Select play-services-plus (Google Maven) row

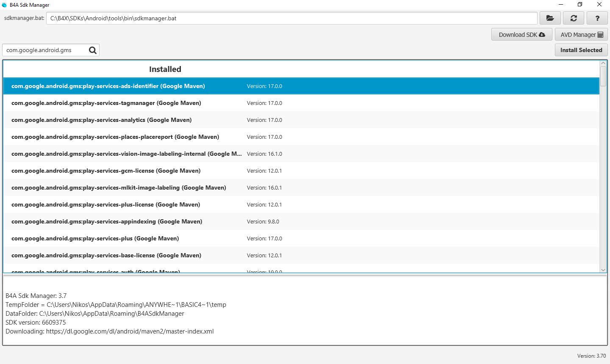[x=301, y=238]
